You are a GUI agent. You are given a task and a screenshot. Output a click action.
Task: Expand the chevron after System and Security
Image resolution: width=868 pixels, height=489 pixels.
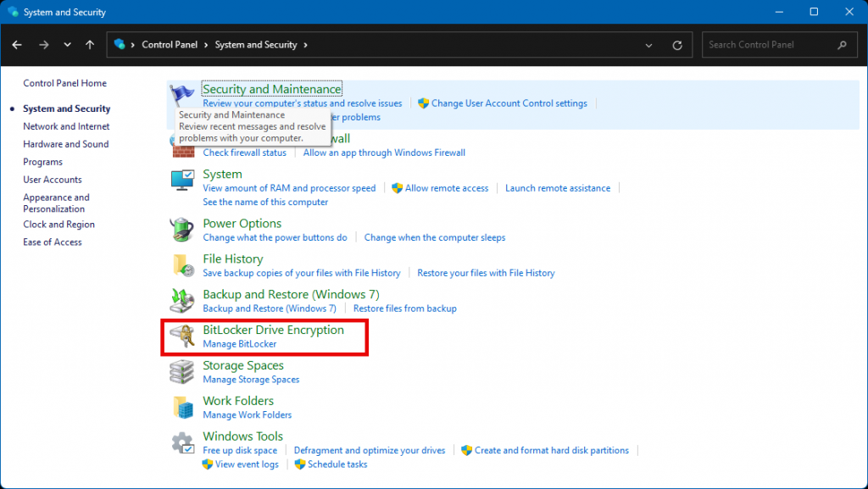[x=305, y=45]
